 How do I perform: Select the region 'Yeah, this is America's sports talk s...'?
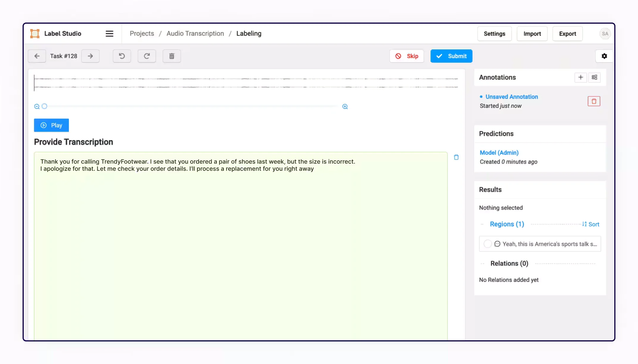click(x=540, y=244)
